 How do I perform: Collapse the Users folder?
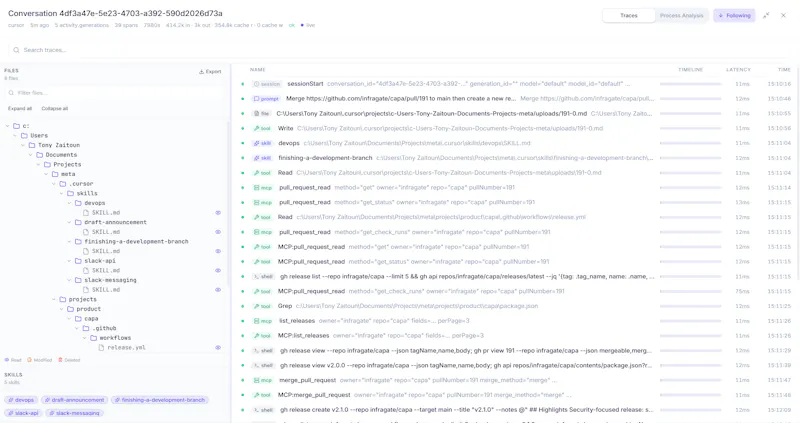[15, 136]
